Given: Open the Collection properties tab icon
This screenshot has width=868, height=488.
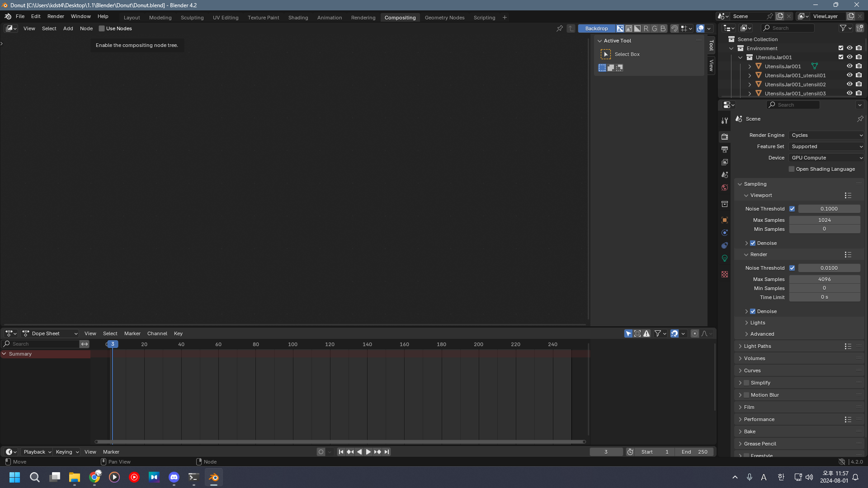Looking at the screenshot, I should pyautogui.click(x=725, y=204).
